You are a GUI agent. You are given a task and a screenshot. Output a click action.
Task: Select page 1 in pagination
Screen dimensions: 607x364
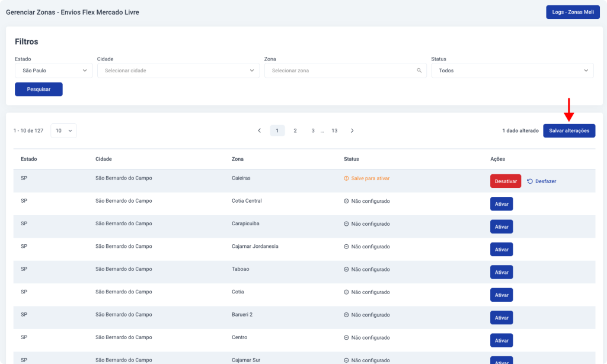pyautogui.click(x=277, y=130)
